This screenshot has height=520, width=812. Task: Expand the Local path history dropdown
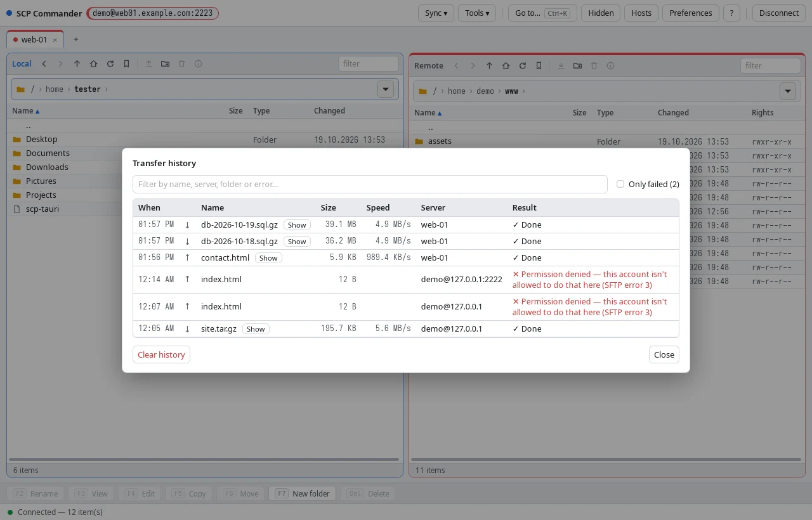pyautogui.click(x=386, y=89)
